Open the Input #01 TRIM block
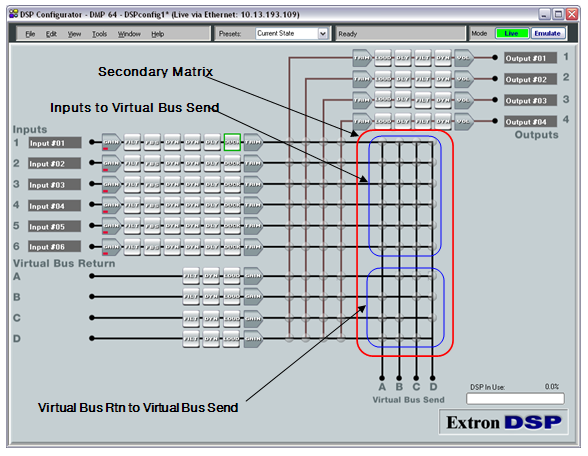 coord(253,142)
